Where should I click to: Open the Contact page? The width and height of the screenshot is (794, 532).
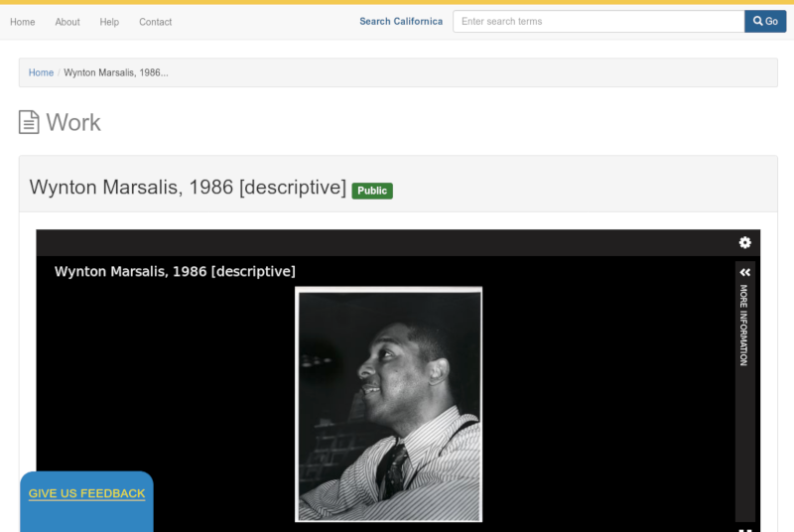[x=156, y=22]
